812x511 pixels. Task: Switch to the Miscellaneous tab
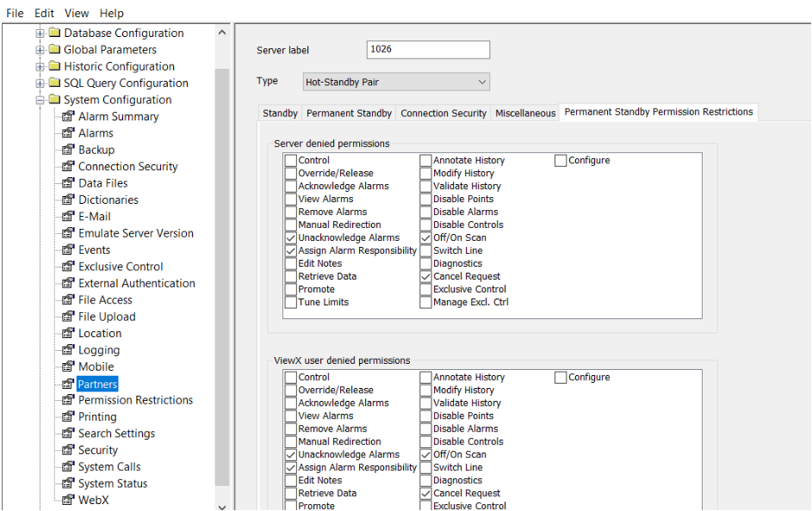click(x=525, y=114)
